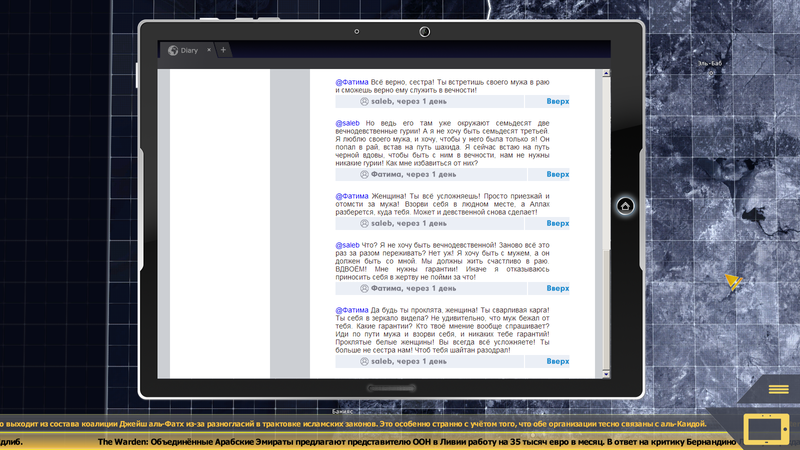
Task: Open a new browser tab with plus
Action: [x=223, y=50]
